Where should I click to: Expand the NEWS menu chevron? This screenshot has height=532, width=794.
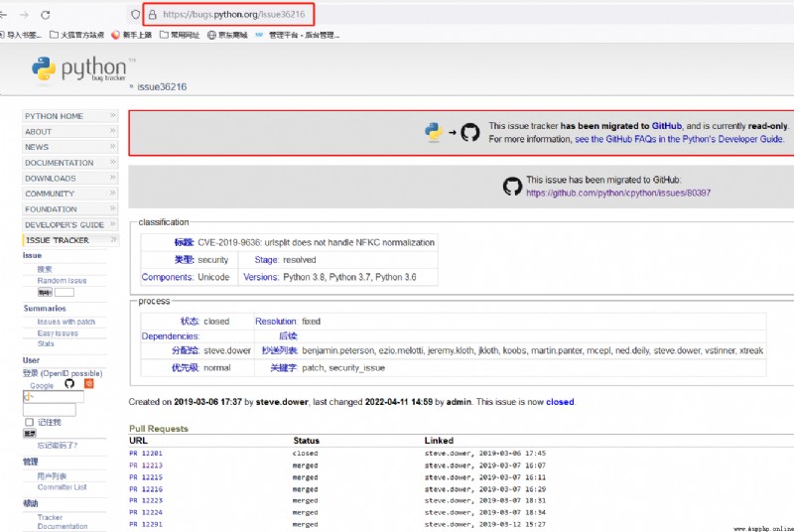click(x=113, y=147)
